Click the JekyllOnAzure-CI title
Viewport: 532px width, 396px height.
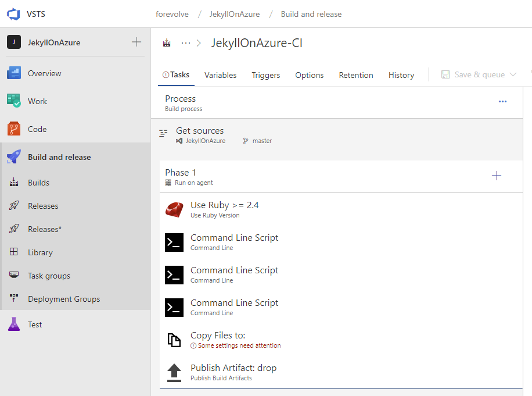[x=257, y=43]
